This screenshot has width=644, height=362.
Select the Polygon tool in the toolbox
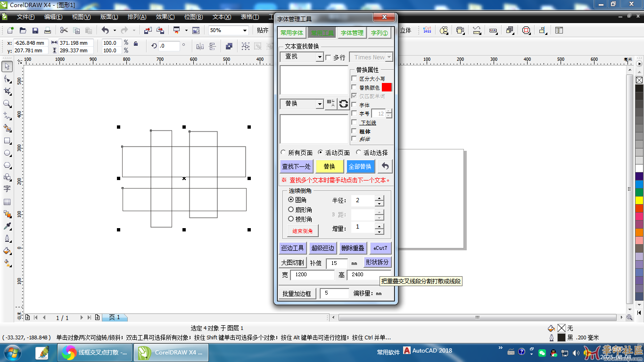[7, 165]
